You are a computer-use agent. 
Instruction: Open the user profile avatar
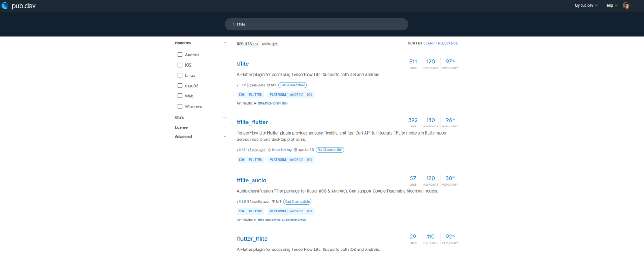(x=626, y=5)
